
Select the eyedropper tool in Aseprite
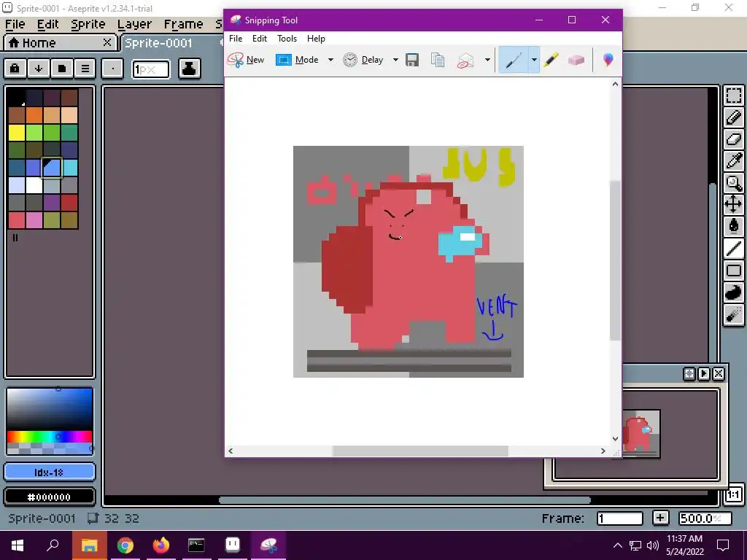point(734,161)
